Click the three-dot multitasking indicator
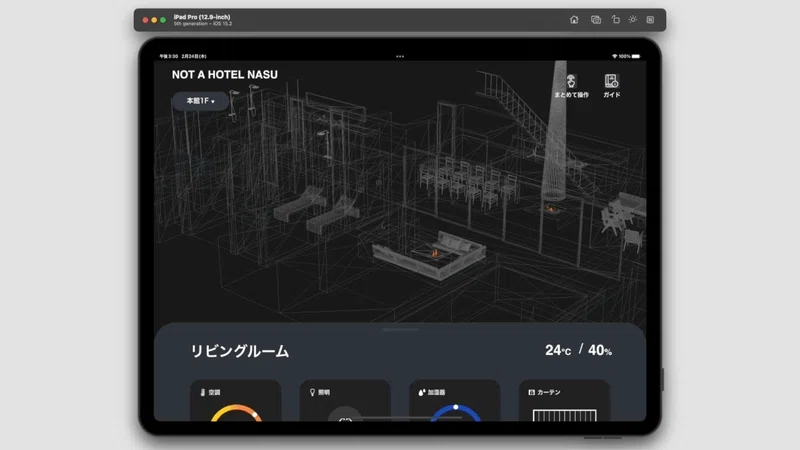800x450 pixels. 400,57
